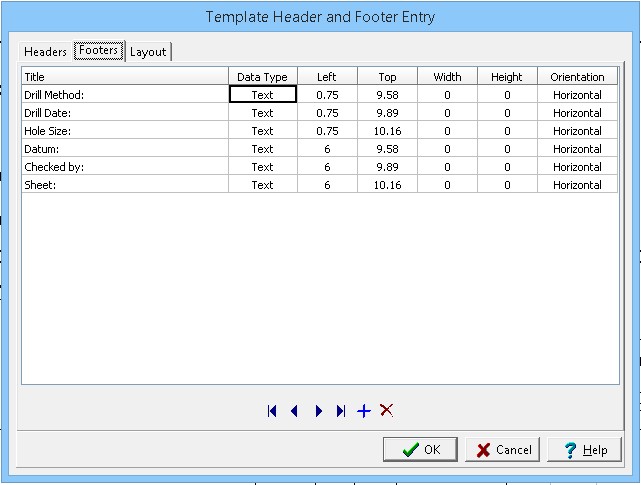The width and height of the screenshot is (641, 485).
Task: Click the Left value of Checked by row
Action: (x=327, y=167)
